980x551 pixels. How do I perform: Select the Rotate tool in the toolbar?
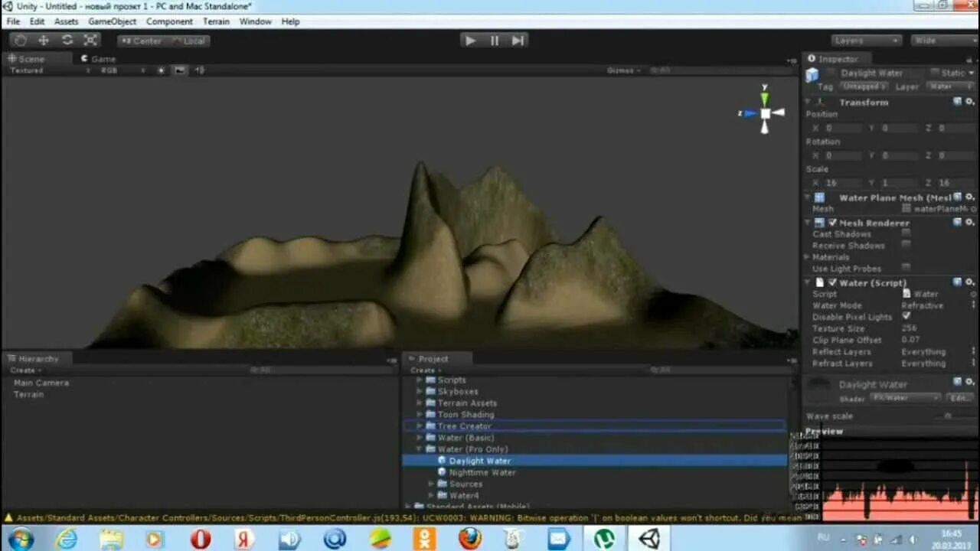pos(67,41)
